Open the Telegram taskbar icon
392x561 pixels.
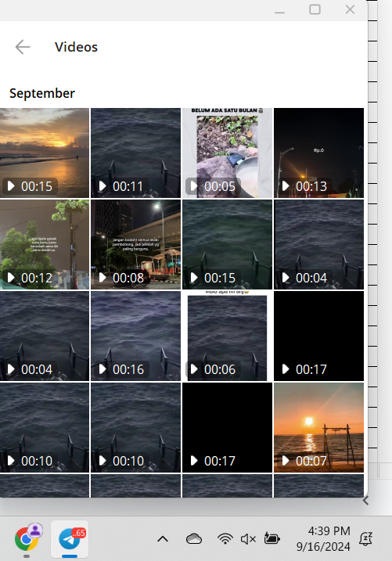click(x=70, y=538)
